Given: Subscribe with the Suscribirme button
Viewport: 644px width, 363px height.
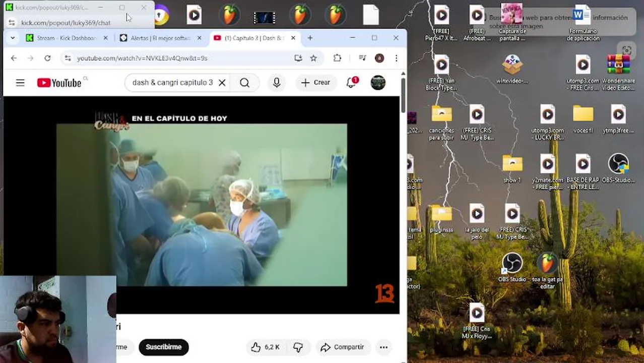Looking at the screenshot, I should (x=163, y=347).
